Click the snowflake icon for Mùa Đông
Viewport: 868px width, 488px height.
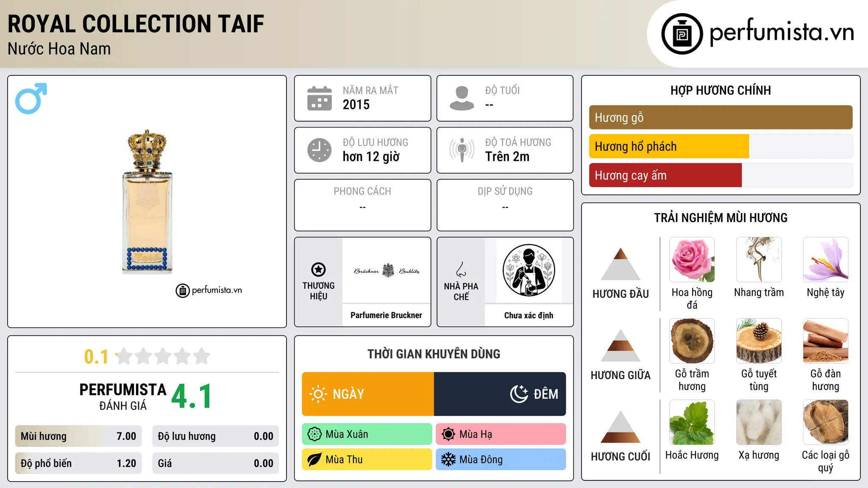(x=448, y=460)
